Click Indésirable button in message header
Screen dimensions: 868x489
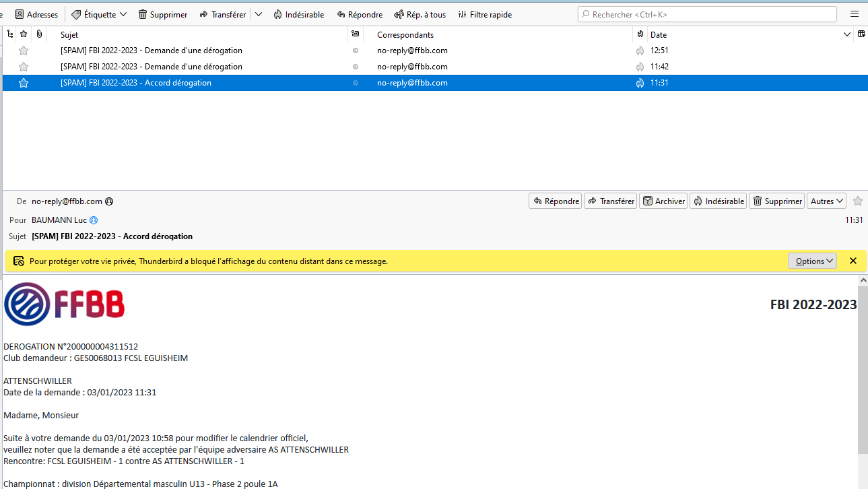point(719,201)
